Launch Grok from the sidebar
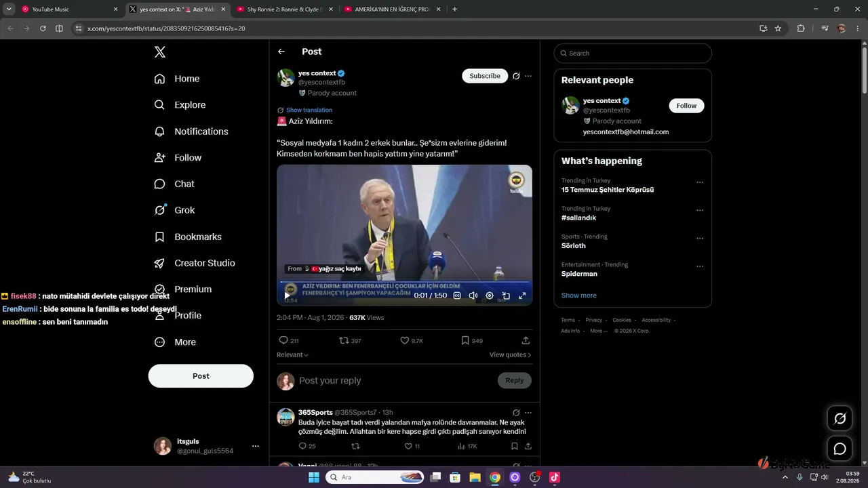This screenshot has height=488, width=868. coord(174,210)
